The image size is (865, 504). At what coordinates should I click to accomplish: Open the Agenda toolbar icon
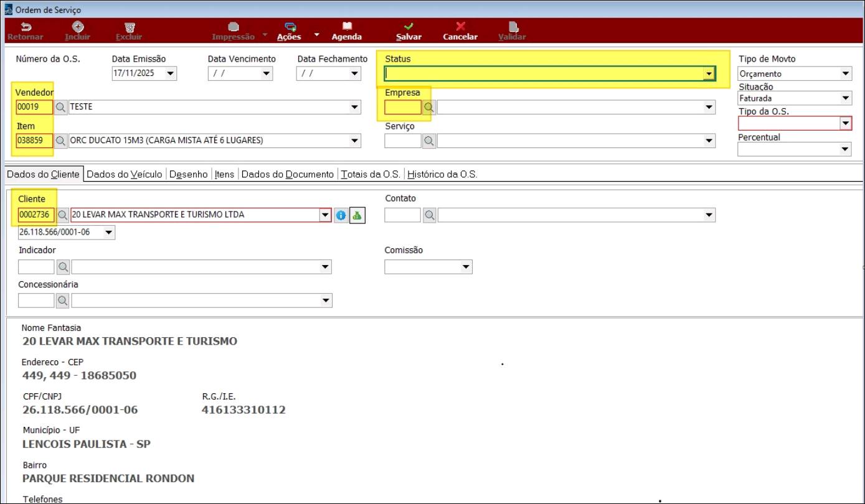click(x=347, y=27)
